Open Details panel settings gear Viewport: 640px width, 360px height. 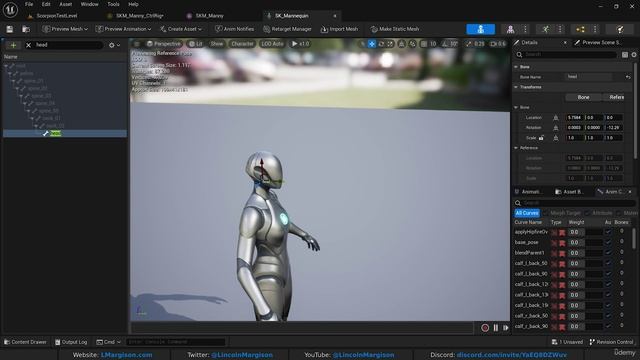[633, 54]
